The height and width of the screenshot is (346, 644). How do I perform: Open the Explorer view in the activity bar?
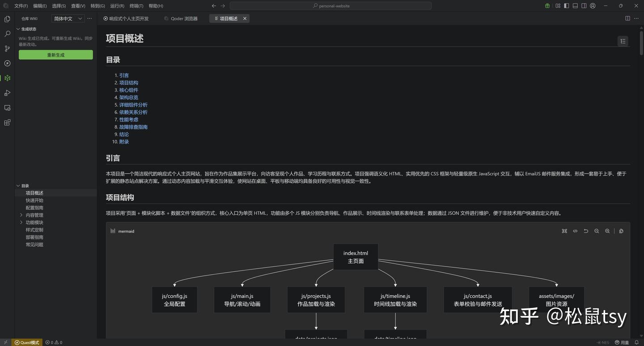(7, 19)
